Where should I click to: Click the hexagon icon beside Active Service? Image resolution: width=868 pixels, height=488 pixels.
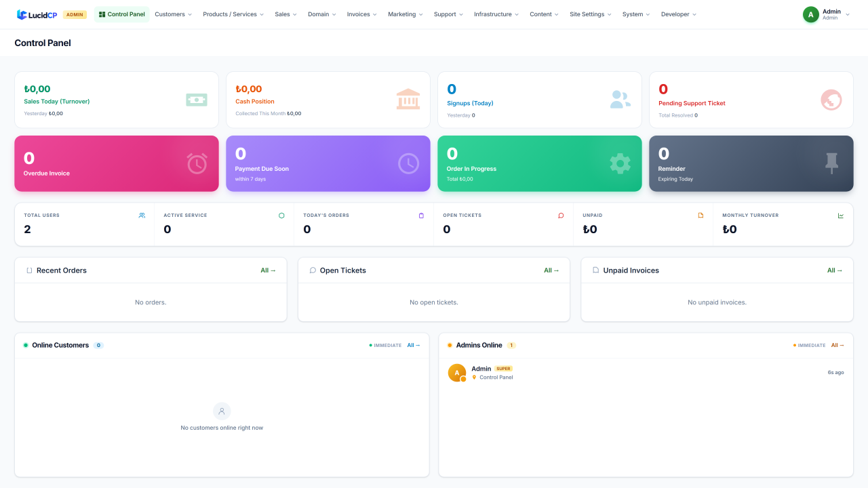tap(281, 216)
